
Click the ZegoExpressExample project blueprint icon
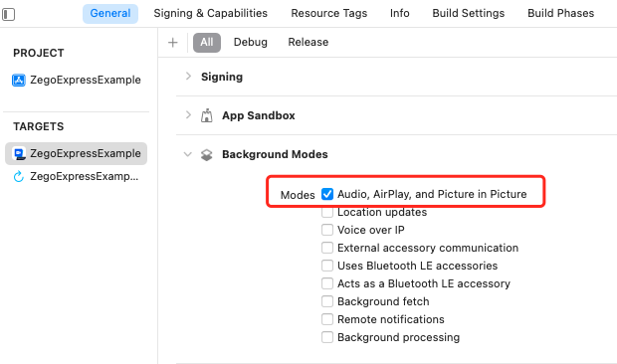19,81
